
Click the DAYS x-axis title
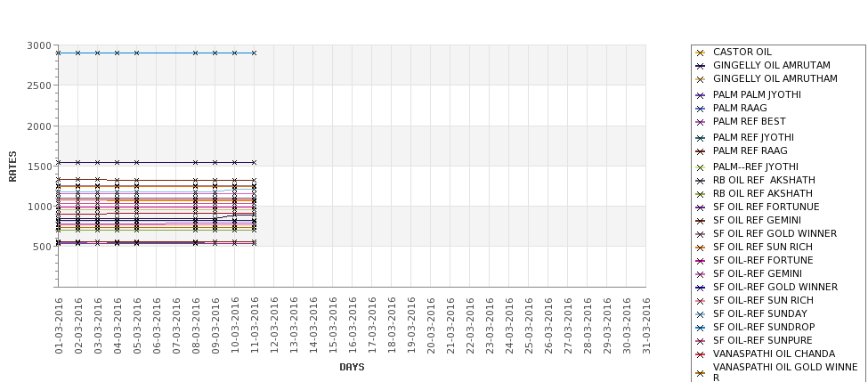[352, 367]
